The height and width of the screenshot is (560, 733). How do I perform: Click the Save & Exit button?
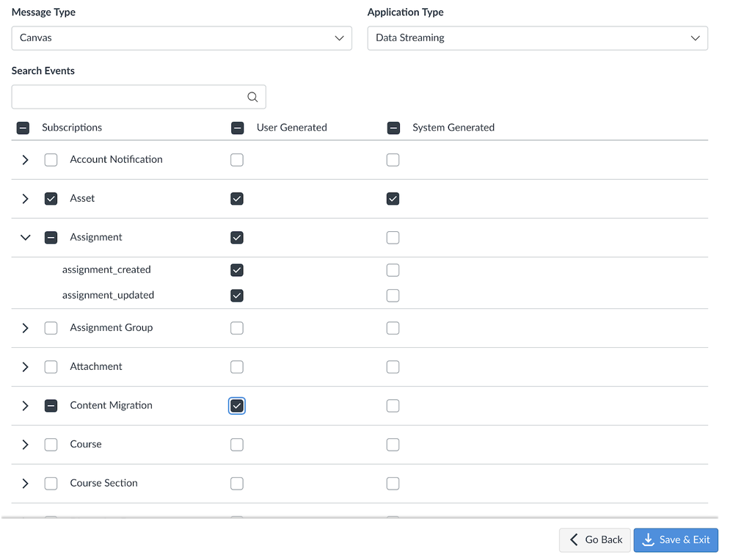[x=676, y=539]
